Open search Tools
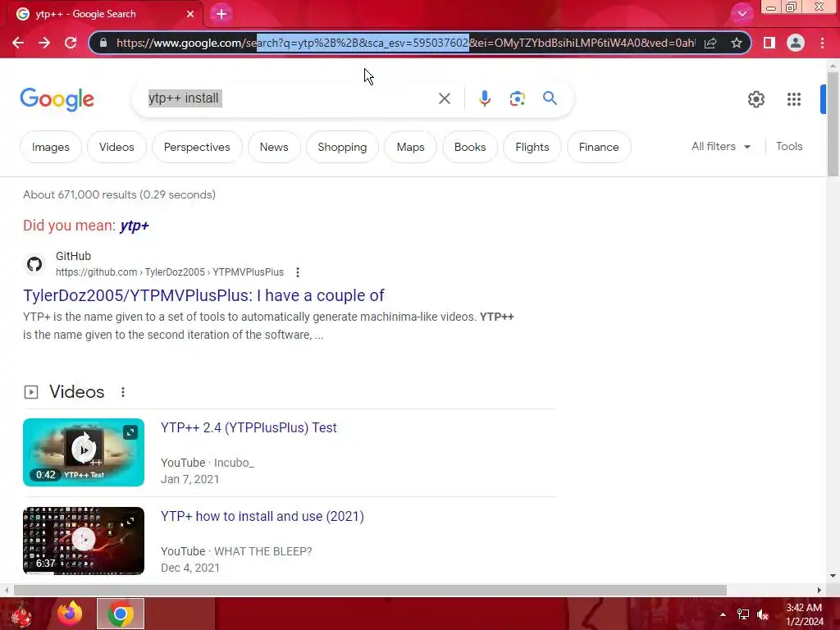 (x=789, y=146)
